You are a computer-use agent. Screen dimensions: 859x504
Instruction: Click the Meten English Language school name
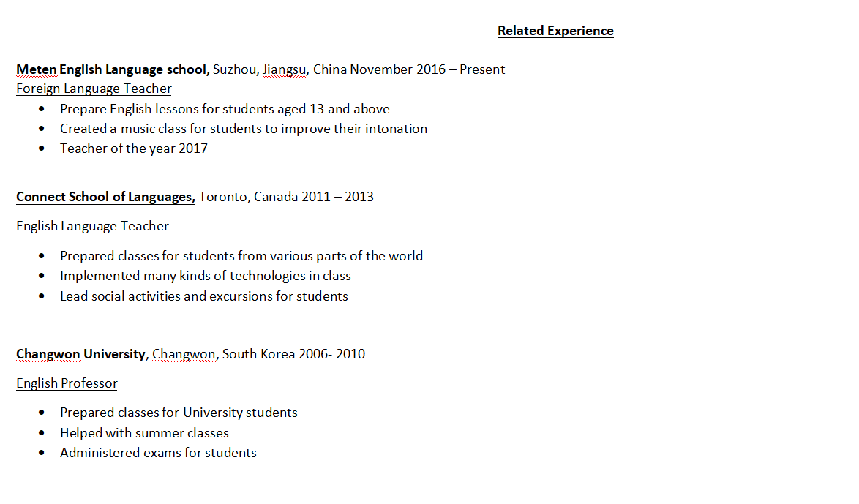(113, 69)
